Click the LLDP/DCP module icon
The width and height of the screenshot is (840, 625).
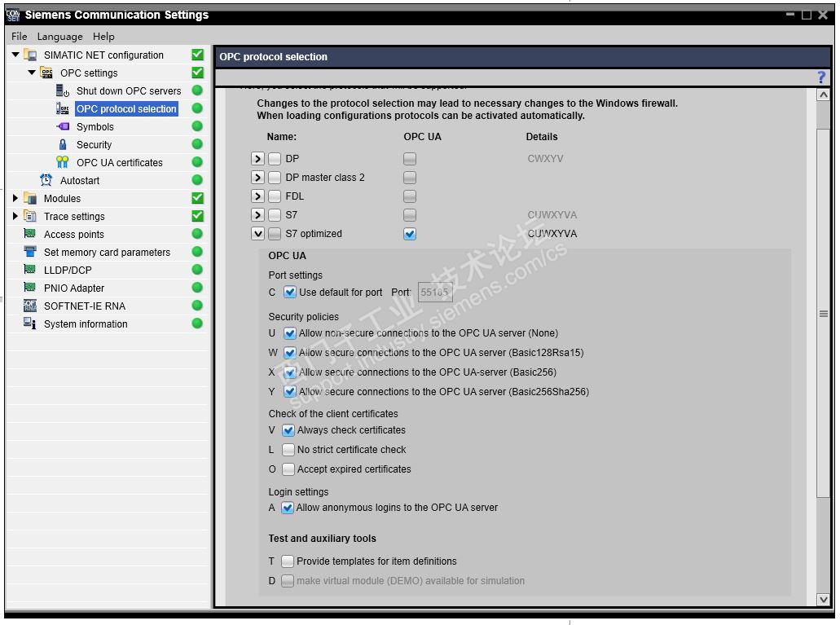pyautogui.click(x=30, y=270)
